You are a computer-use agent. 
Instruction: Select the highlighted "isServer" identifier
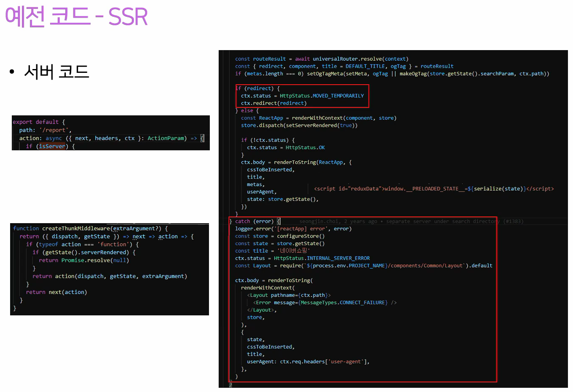click(52, 146)
